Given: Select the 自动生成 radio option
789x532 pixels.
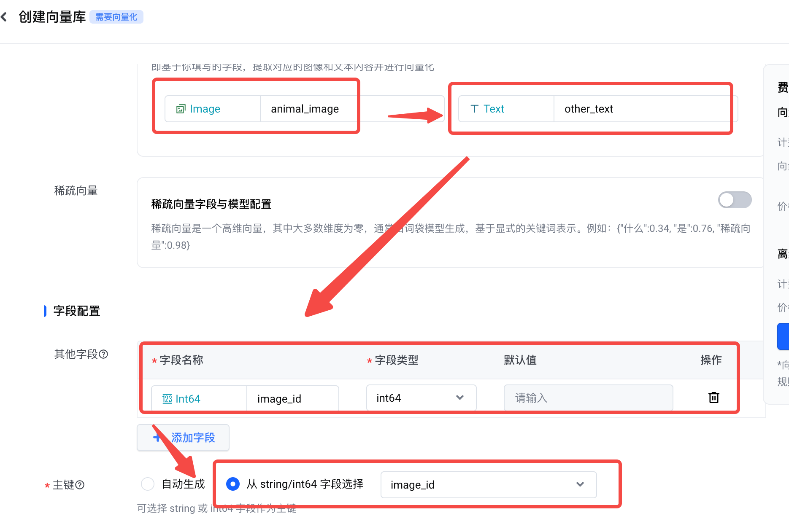Looking at the screenshot, I should pyautogui.click(x=148, y=484).
